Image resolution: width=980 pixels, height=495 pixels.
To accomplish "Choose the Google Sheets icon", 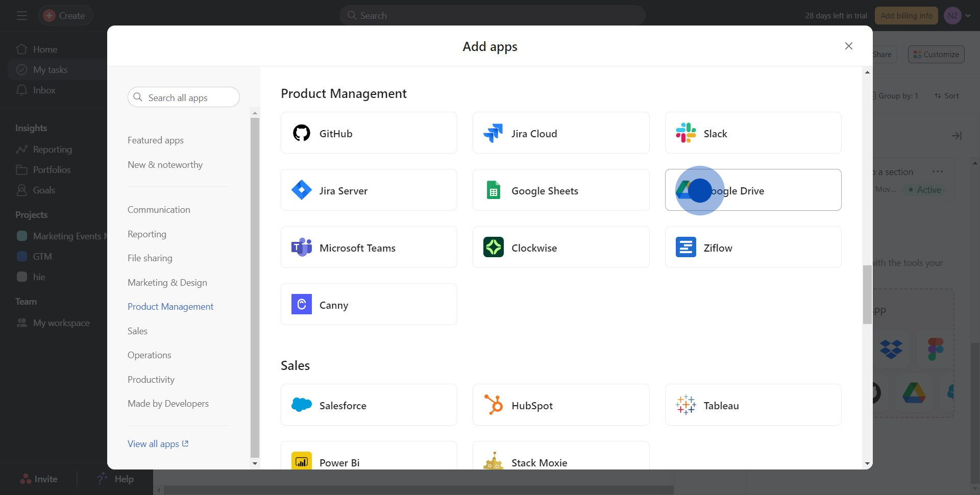I will point(493,190).
